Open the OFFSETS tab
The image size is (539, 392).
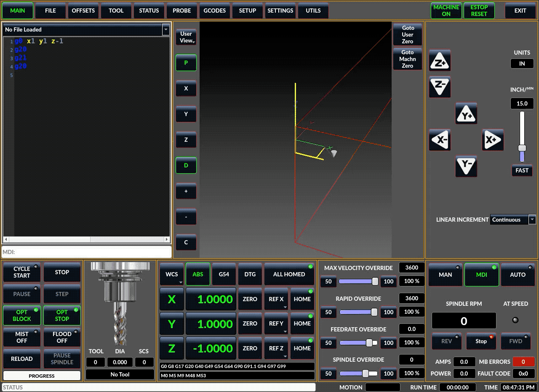[83, 11]
